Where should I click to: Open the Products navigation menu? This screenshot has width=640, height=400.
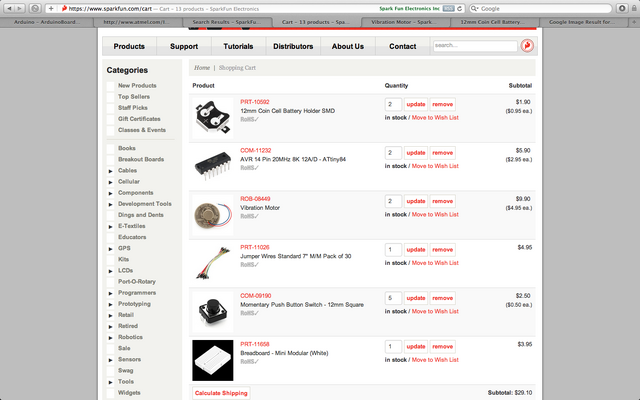coord(129,46)
